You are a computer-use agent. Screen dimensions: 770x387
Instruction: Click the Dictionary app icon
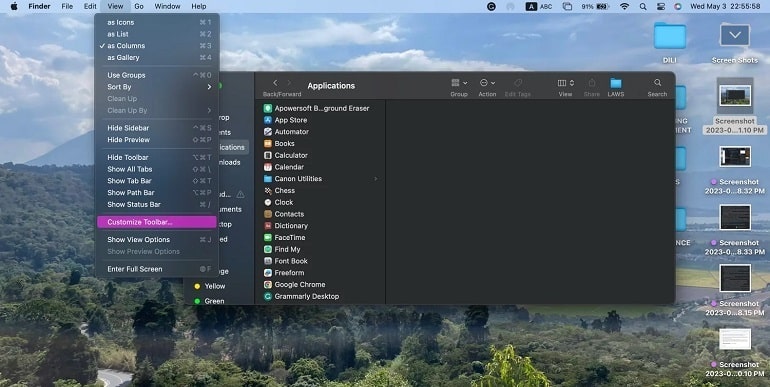268,226
